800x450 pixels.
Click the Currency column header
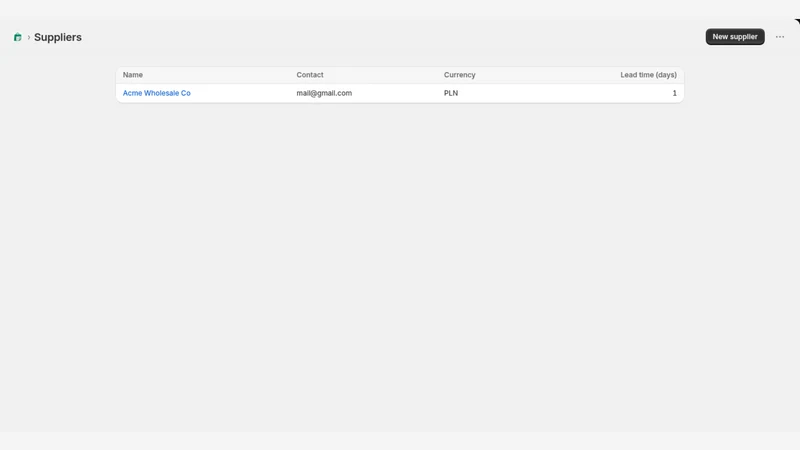pyautogui.click(x=459, y=75)
